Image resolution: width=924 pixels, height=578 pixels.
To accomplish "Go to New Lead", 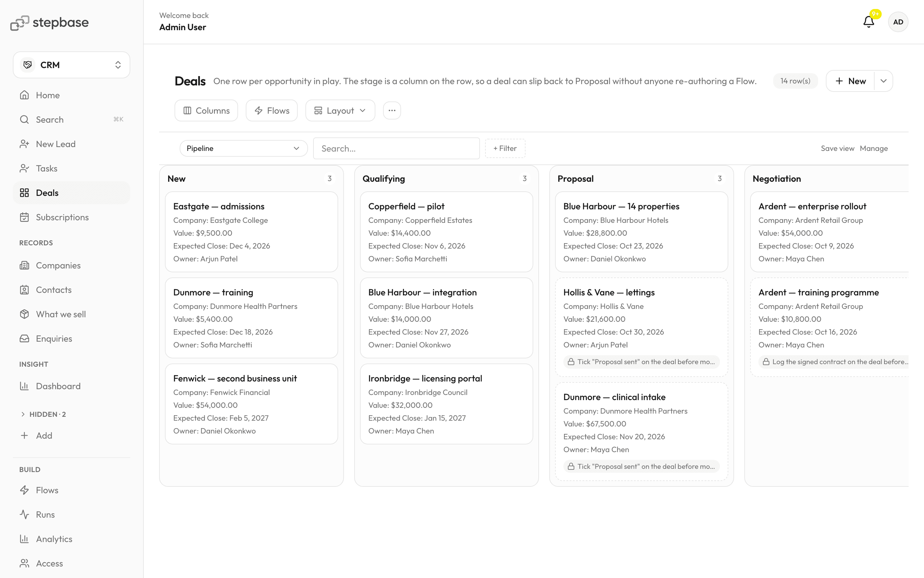I will 72,144.
